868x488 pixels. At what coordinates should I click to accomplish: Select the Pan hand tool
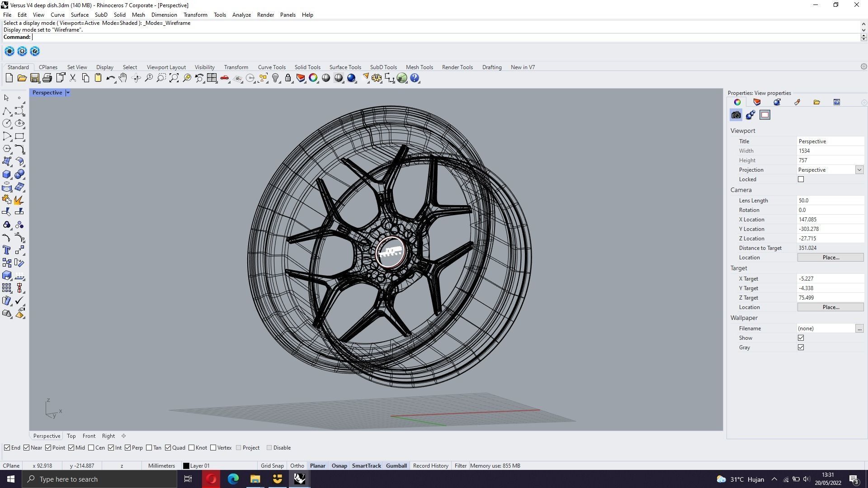(123, 78)
